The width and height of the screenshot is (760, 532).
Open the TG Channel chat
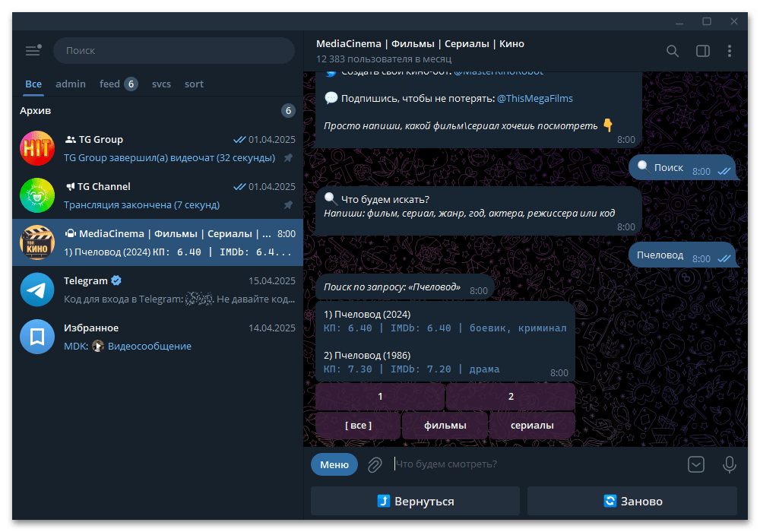tap(157, 195)
